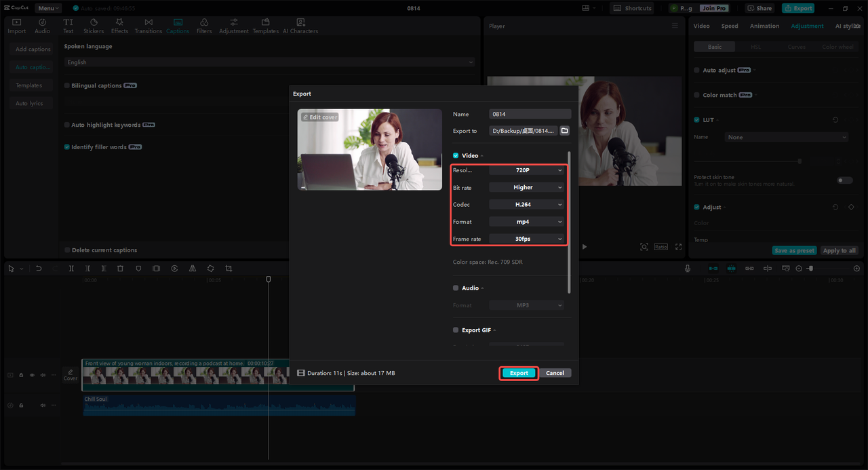Open the Resolution 720P dropdown
Screen dimensions: 868x470
(x=527, y=170)
